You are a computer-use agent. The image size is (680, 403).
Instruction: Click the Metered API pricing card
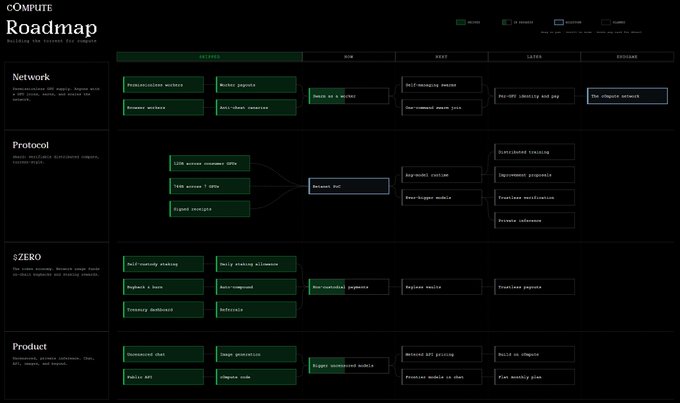(442, 354)
